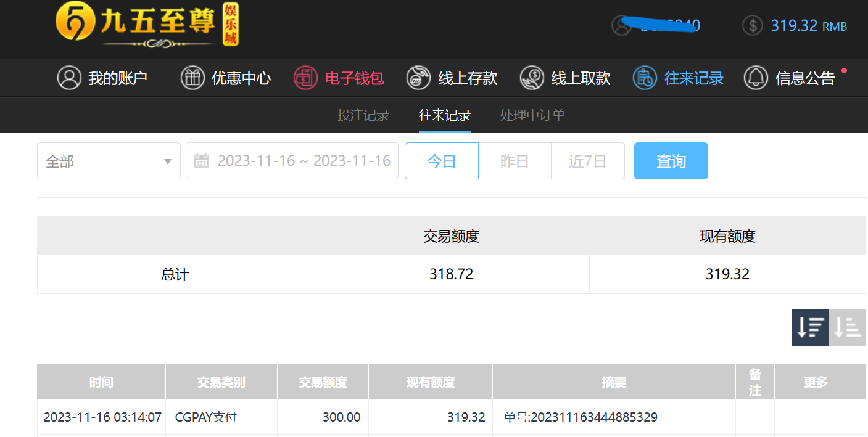Click the calendar icon in date field

201,161
